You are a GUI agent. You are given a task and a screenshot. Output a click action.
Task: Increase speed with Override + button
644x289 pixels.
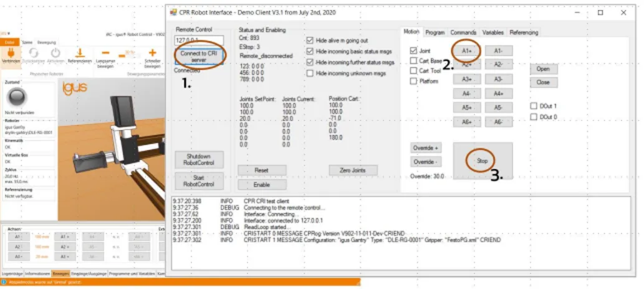point(426,147)
